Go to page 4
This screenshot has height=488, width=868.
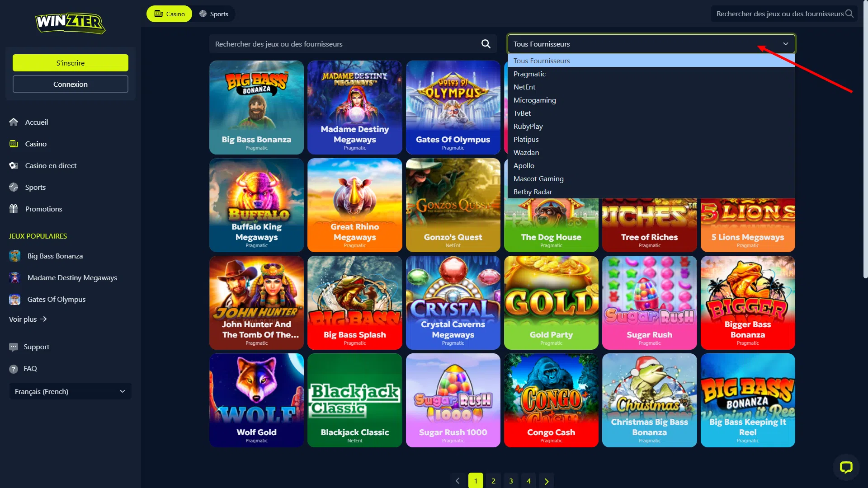(x=528, y=481)
